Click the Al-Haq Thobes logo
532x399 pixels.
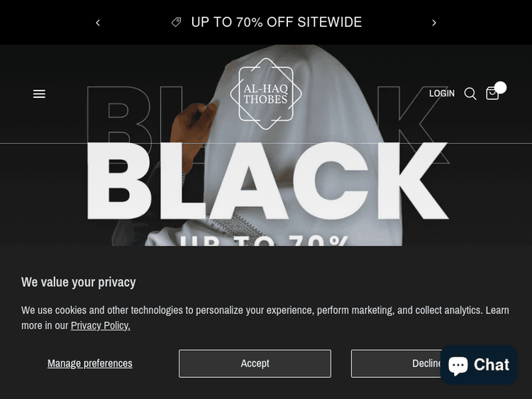pyautogui.click(x=266, y=94)
